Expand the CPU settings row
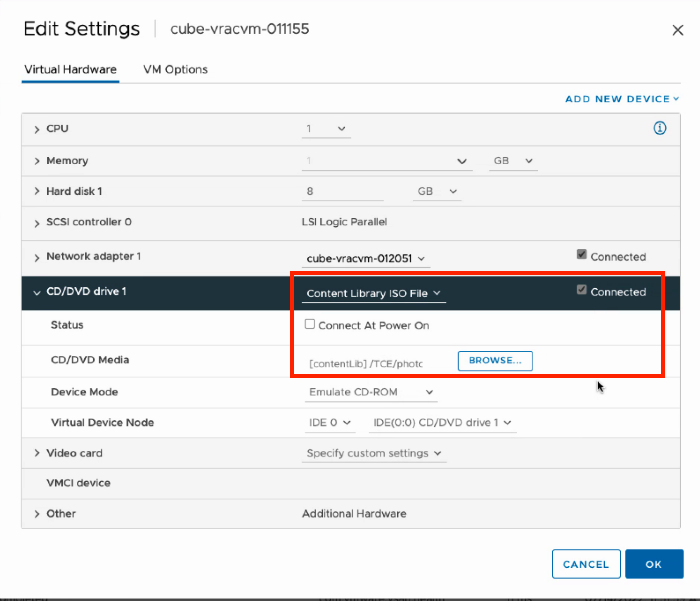This screenshot has width=700, height=601. (x=37, y=129)
